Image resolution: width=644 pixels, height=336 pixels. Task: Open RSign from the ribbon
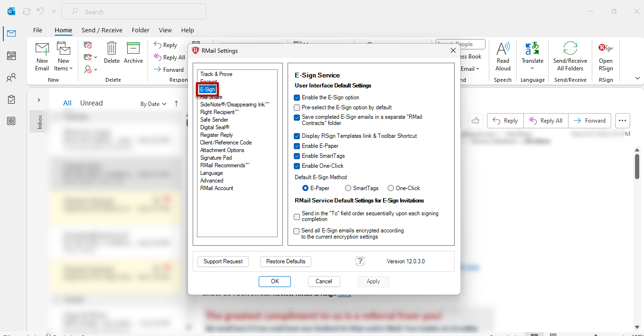(606, 56)
